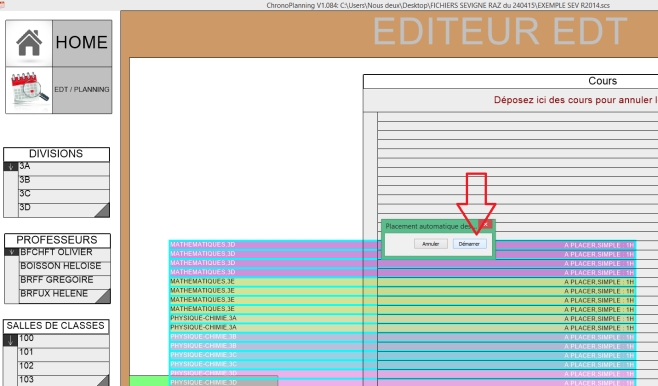Click the first PHYSIQUE-CHIMIE,3A course row

(402, 318)
